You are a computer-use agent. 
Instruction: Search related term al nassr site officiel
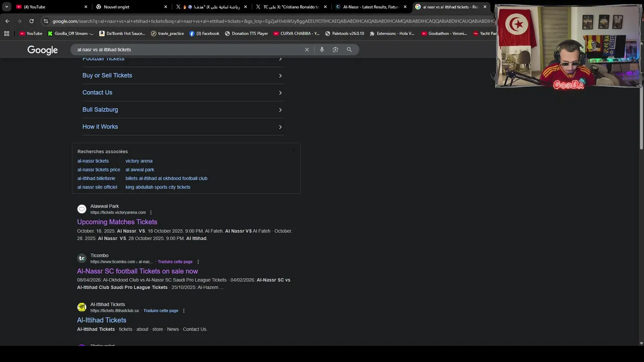point(97,187)
